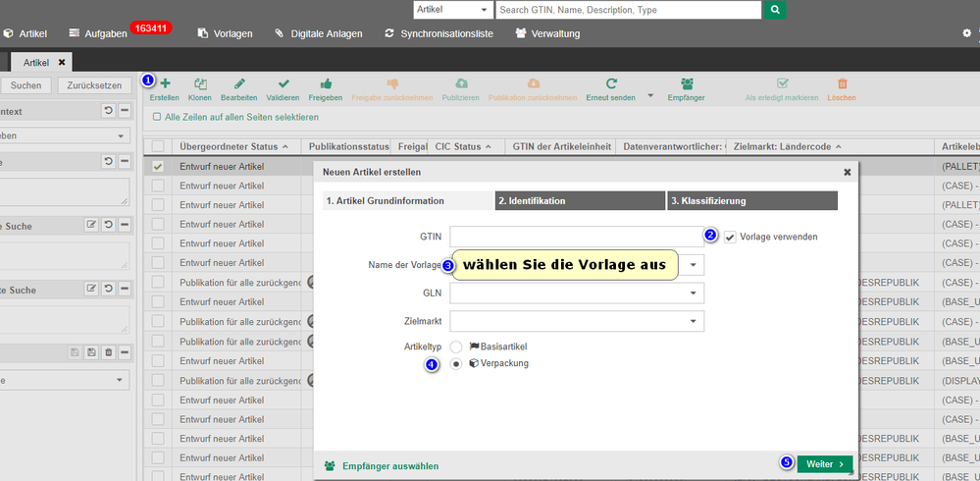This screenshot has width=980, height=481.
Task: Click the Klonen toolbar icon
Action: (200, 83)
